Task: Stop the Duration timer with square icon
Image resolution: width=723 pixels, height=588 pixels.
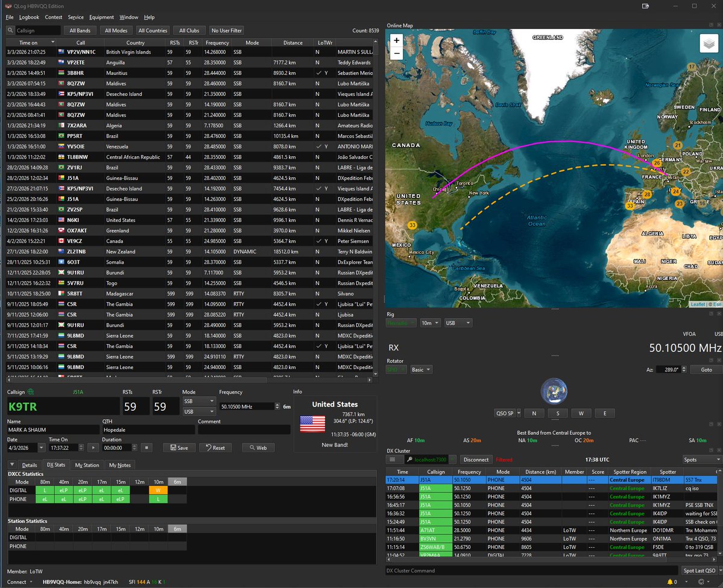Action: 146,447
